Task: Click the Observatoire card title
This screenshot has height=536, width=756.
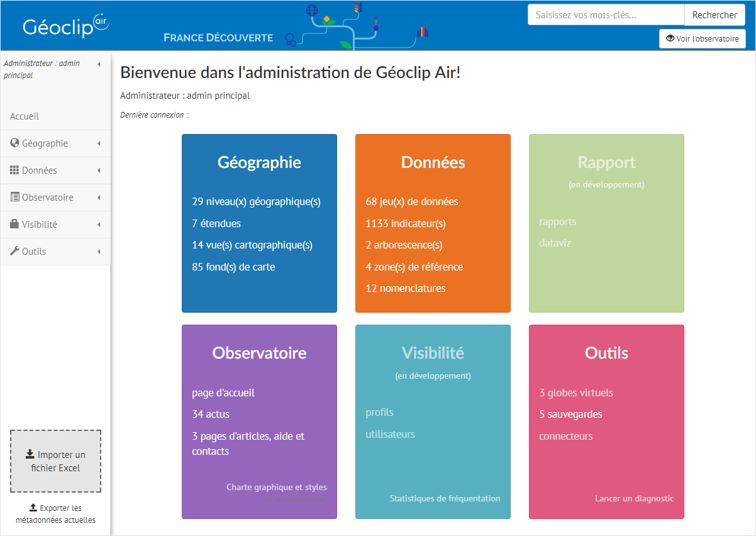Action: coord(259,353)
